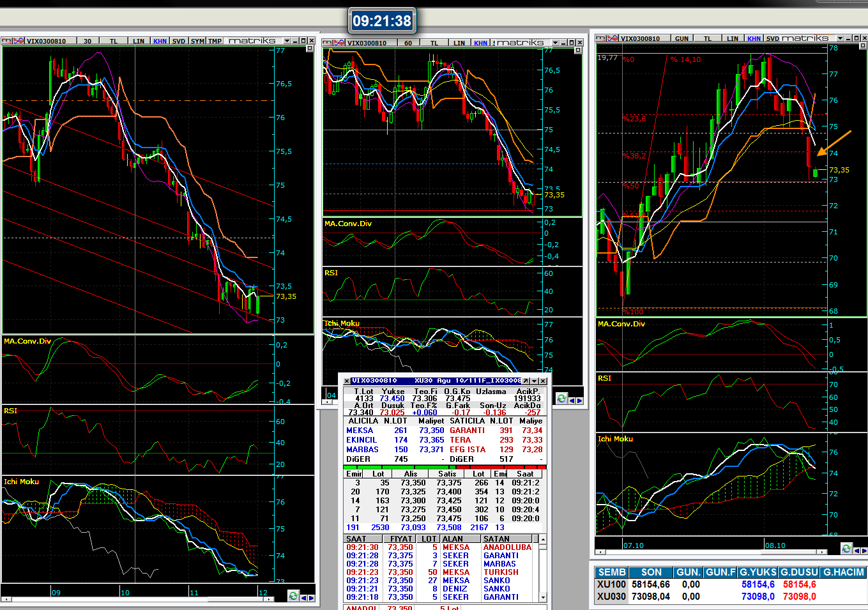The image size is (868, 610).
Task: Open the dropdown arrow in the left chart title bar
Action: click(x=287, y=41)
